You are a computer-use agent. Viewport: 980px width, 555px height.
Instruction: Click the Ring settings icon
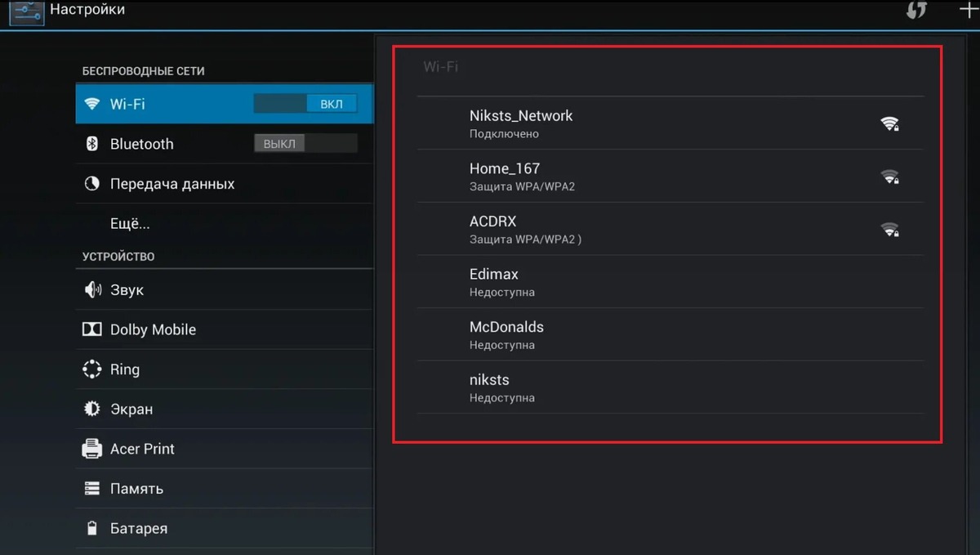pyautogui.click(x=92, y=369)
